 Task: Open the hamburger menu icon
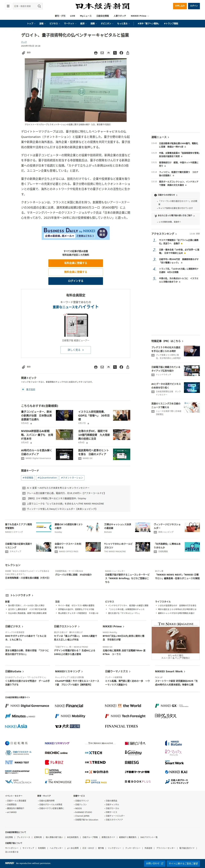pyautogui.click(x=8, y=6)
